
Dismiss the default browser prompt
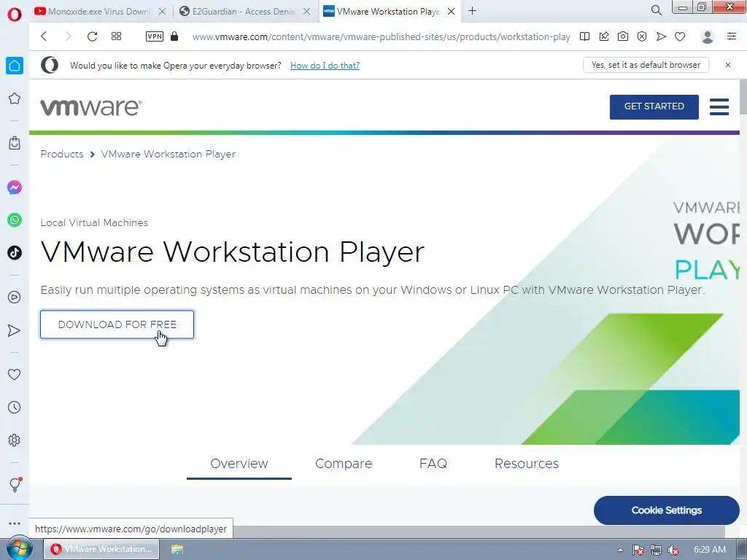coord(727,65)
